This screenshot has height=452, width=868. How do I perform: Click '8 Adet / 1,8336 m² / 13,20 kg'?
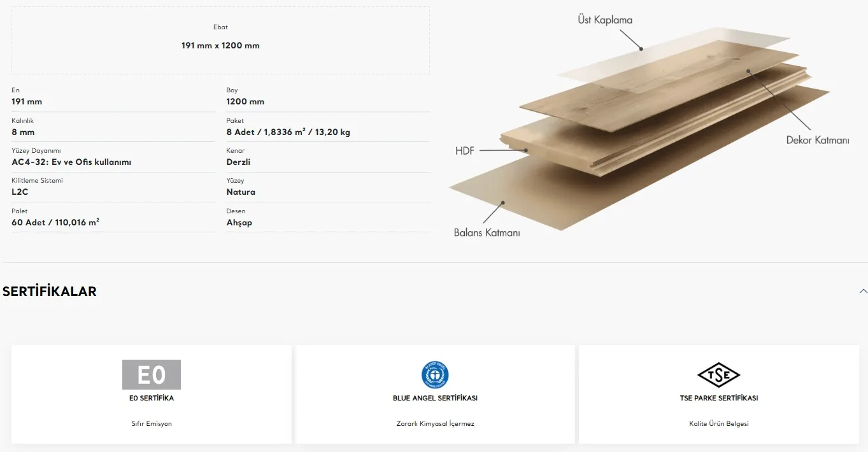click(x=288, y=132)
